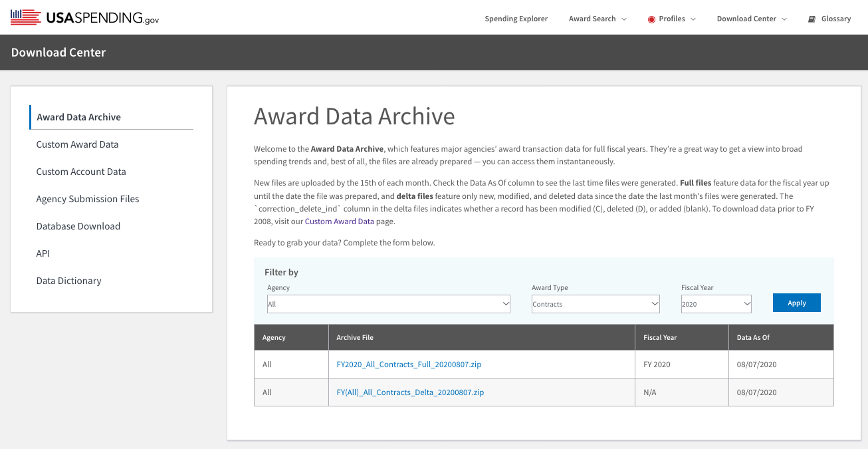The height and width of the screenshot is (449, 868).
Task: Follow the Custom Award Data page link
Action: click(340, 222)
